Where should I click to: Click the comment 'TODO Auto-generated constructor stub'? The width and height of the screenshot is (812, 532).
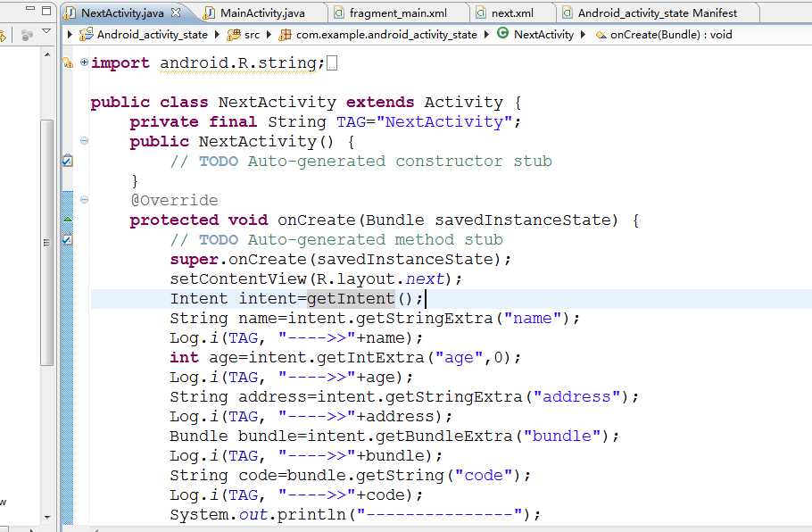(376, 161)
